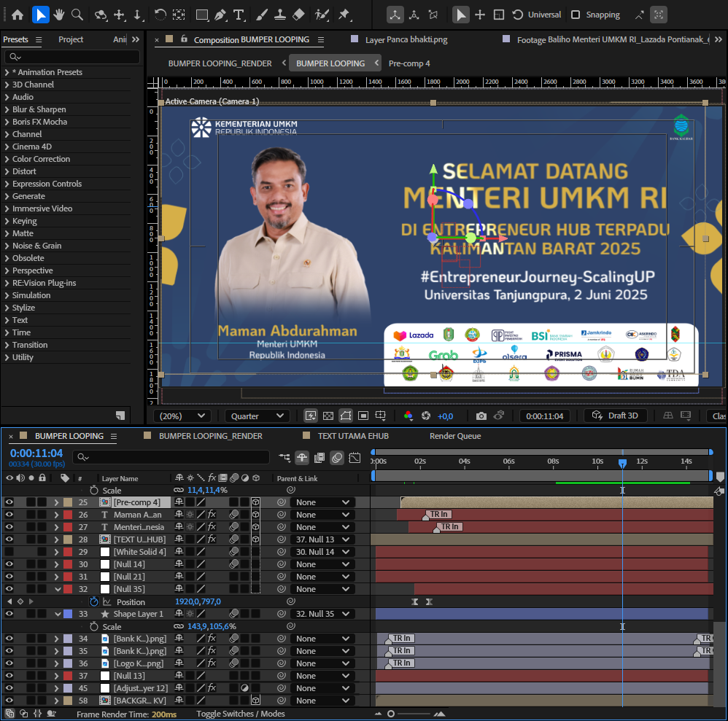The width and height of the screenshot is (728, 721).
Task: Navigate to Pre-comp 4 in breadcrumb
Action: 409,63
